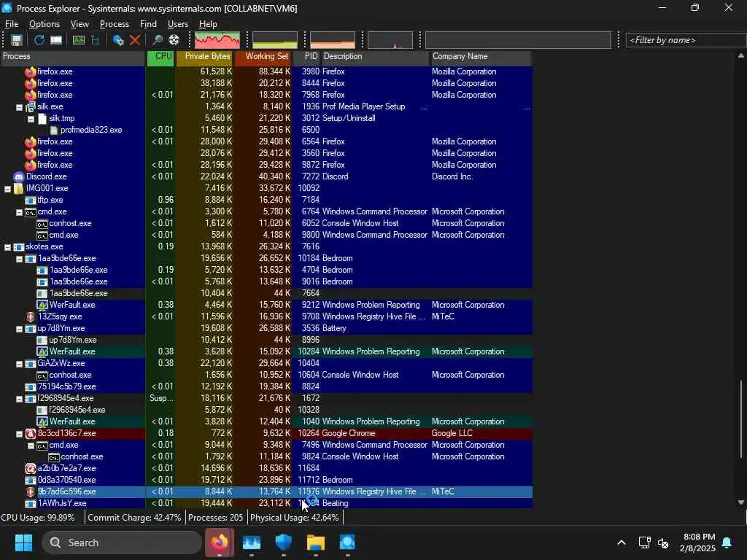Click the Filter by name field
Viewport: 747px width, 560px height.
686,41
